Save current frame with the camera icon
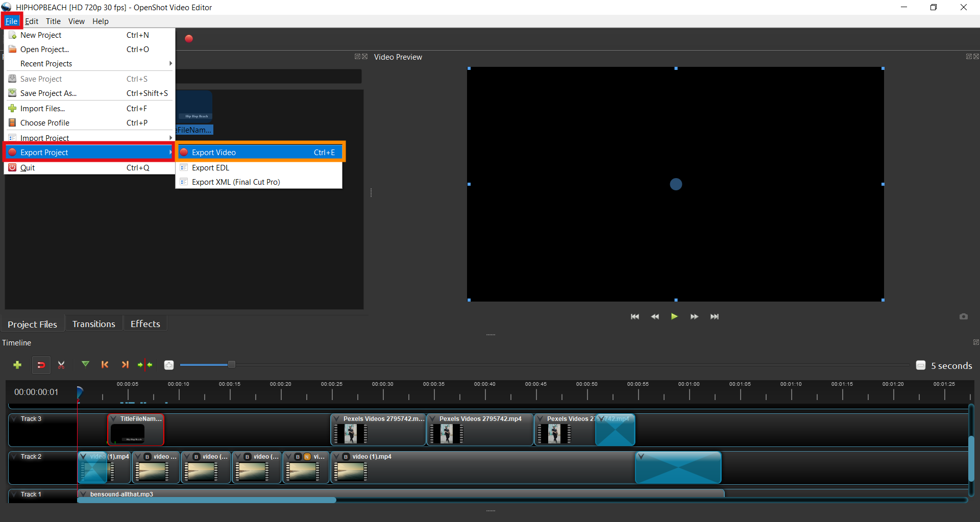The image size is (980, 522). tap(964, 316)
